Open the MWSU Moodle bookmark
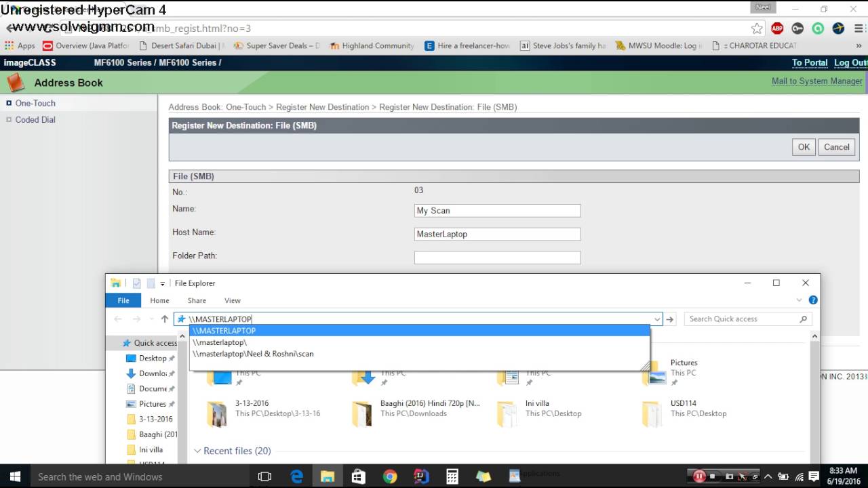 659,45
